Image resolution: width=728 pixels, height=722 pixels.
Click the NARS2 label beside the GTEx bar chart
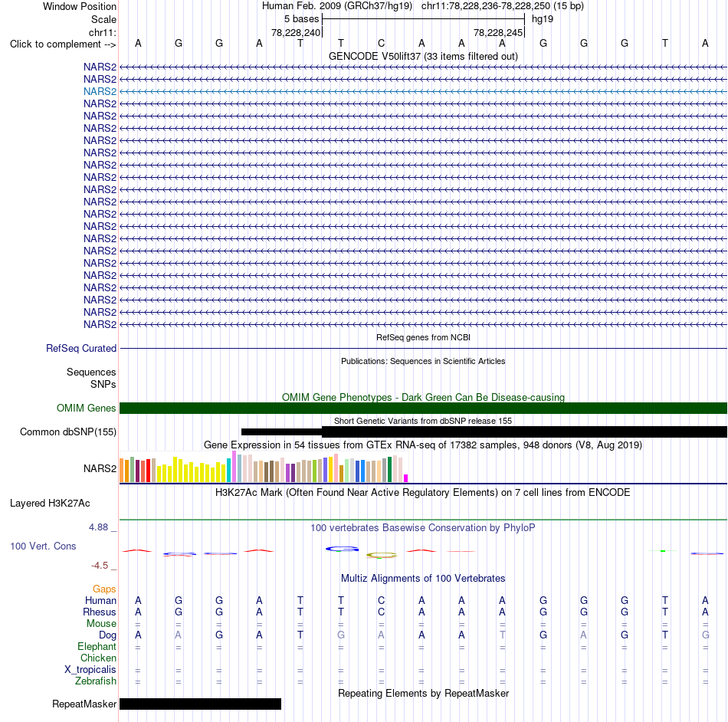100,468
